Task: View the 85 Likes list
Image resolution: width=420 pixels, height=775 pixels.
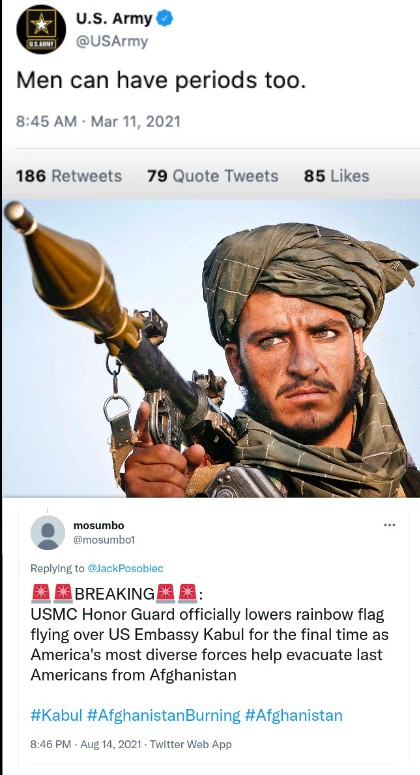Action: 336,176
